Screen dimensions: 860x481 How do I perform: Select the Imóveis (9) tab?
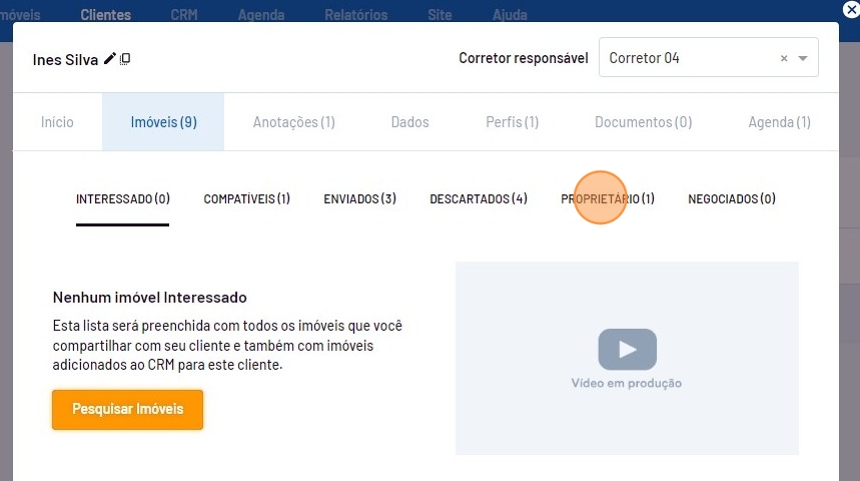pyautogui.click(x=163, y=122)
